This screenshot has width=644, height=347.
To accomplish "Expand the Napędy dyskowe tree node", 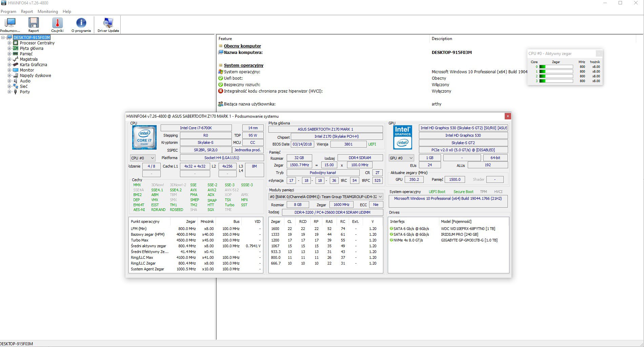I will point(9,75).
